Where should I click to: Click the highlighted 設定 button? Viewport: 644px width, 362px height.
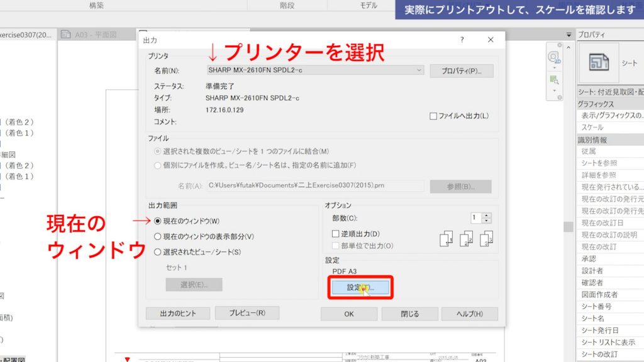click(360, 287)
